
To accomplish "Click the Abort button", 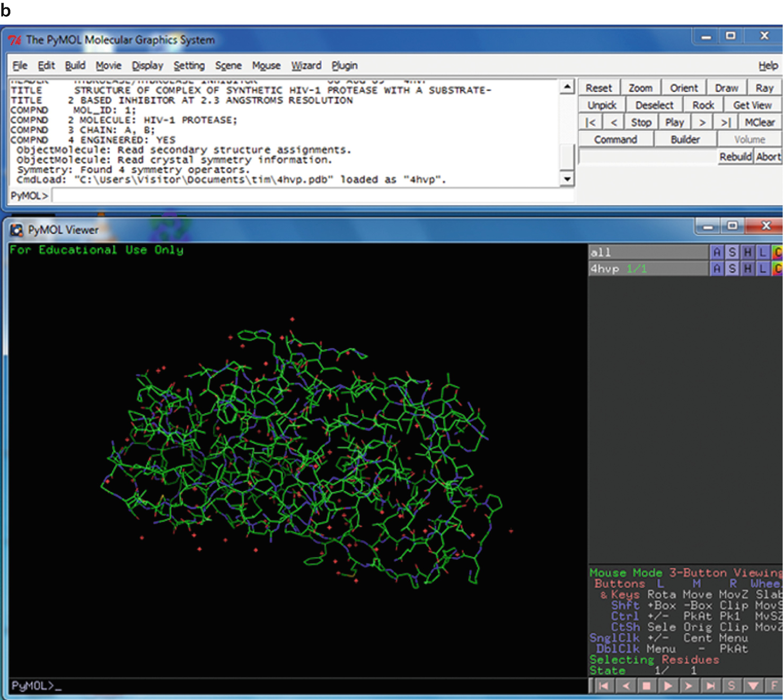I will pyautogui.click(x=768, y=157).
